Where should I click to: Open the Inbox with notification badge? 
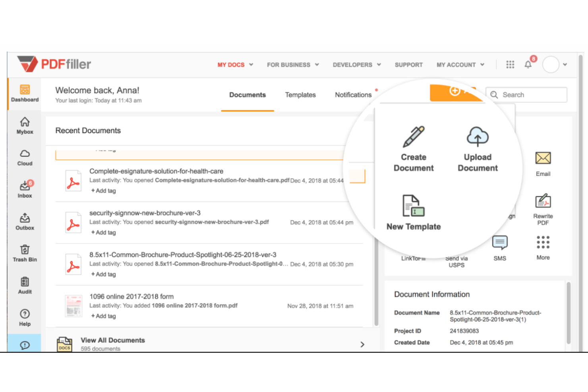(25, 189)
